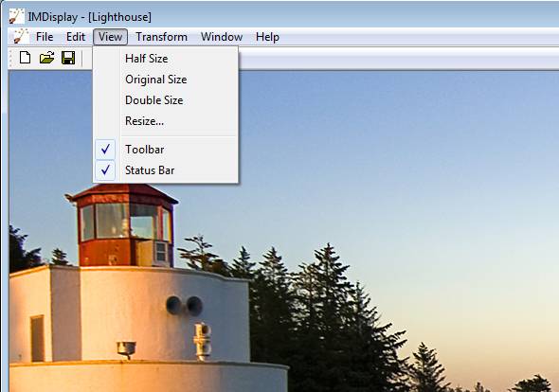Click the lighthouse lantern room in image
Viewport: 559px width, 392px height.
pyautogui.click(x=125, y=224)
